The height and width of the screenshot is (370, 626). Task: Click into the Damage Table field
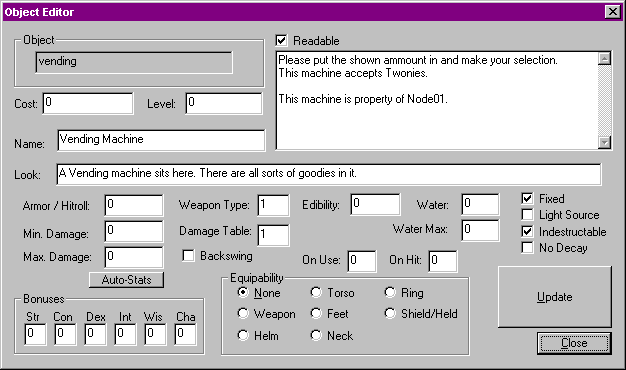273,235
